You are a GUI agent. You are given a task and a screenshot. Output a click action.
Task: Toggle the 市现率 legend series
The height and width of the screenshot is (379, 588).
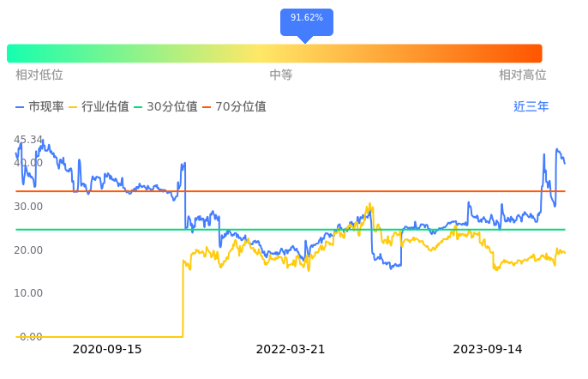point(40,107)
